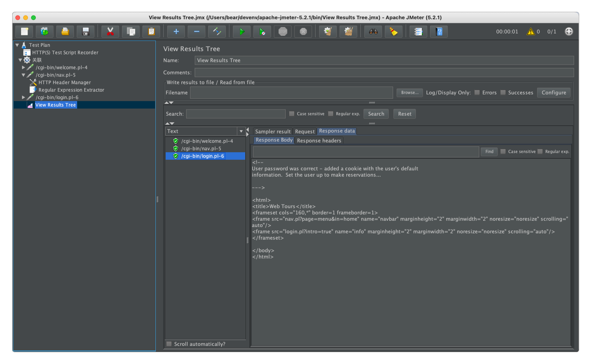Viewport: 591px width, 364px height.
Task: Click the Configure button
Action: 554,92
